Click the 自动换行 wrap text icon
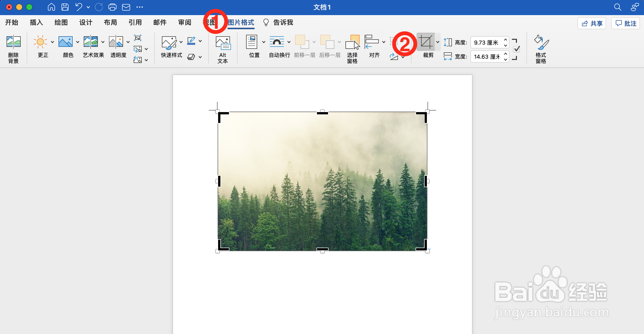 [x=277, y=42]
